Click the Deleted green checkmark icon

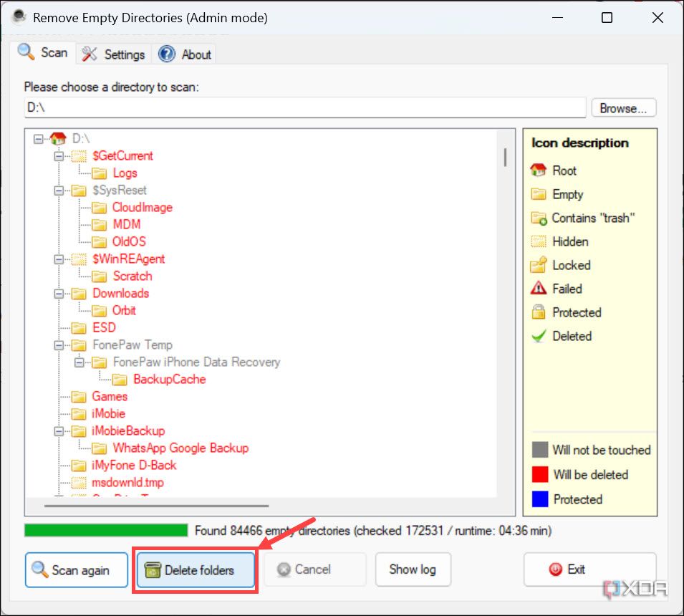(539, 336)
